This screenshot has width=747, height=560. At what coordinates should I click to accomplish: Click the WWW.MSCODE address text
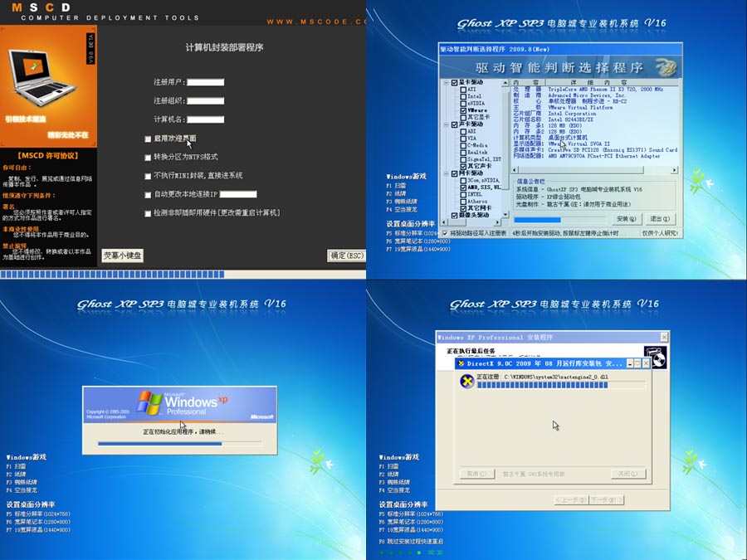[x=316, y=22]
